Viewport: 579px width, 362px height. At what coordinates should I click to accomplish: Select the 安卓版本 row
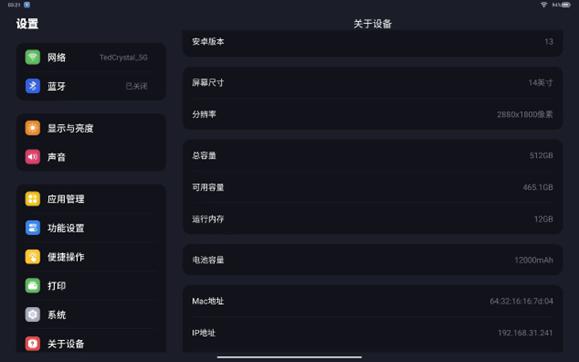373,42
